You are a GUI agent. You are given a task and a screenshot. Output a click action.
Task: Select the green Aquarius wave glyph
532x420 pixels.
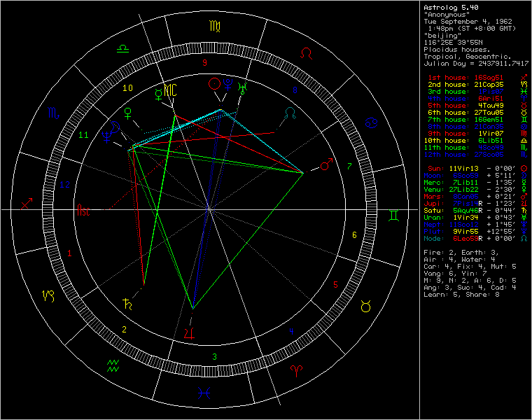pyautogui.click(x=113, y=365)
